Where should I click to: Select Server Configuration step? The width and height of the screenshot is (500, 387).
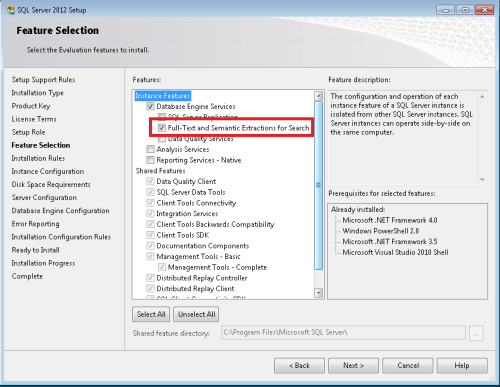pos(44,198)
